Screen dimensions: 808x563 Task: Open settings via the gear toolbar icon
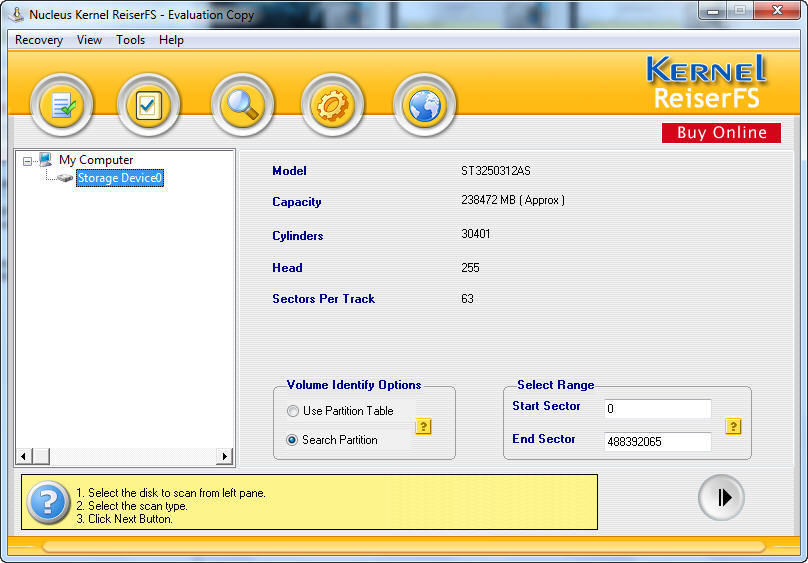tap(332, 105)
